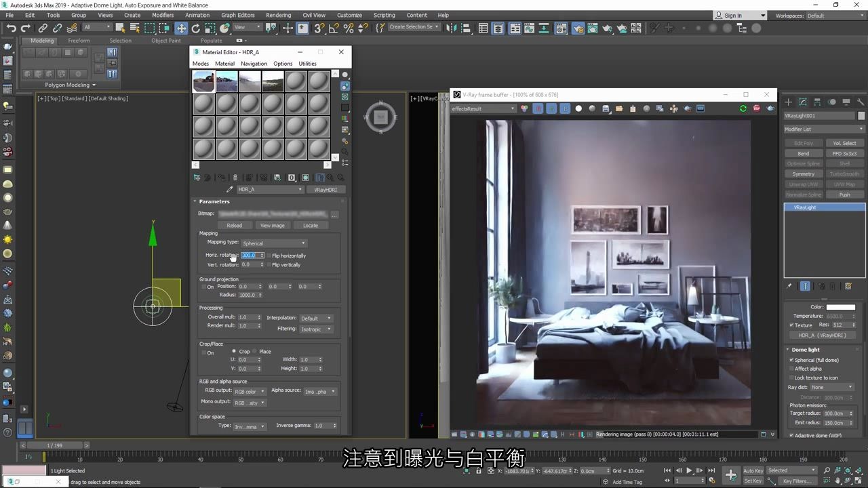Switch to the Freeform ribbon tab
Viewport: 868px width, 488px height.
79,41
